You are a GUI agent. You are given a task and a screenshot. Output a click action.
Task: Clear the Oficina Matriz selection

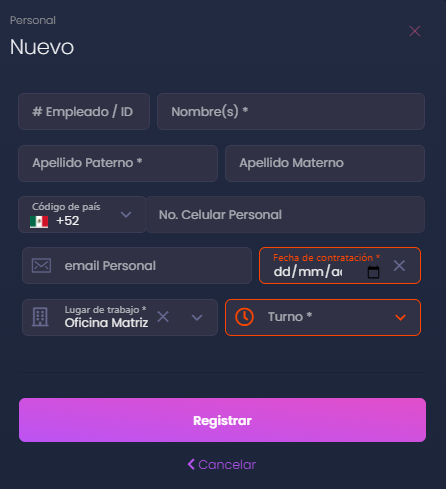click(163, 316)
